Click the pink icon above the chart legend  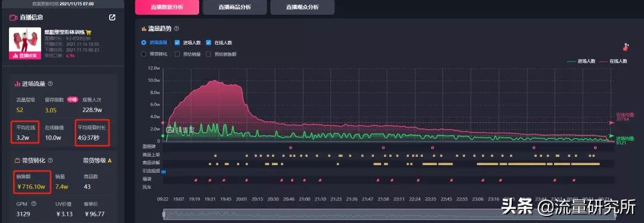pyautogui.click(x=626, y=47)
